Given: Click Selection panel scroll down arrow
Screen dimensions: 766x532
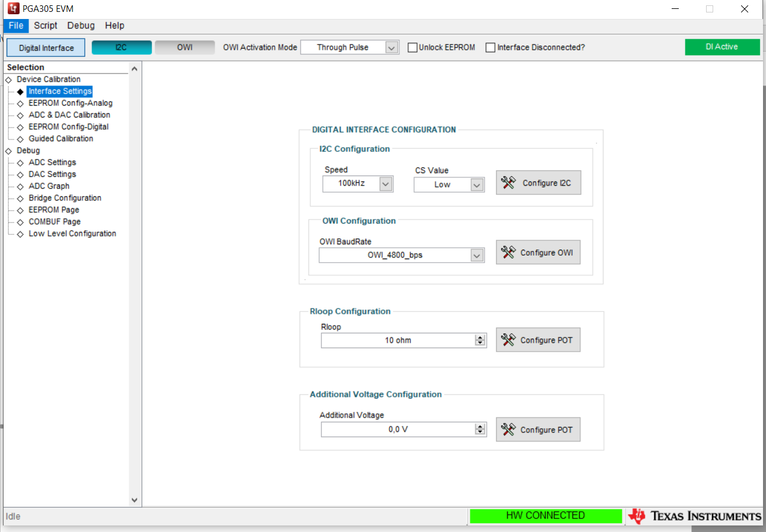Looking at the screenshot, I should [x=134, y=500].
